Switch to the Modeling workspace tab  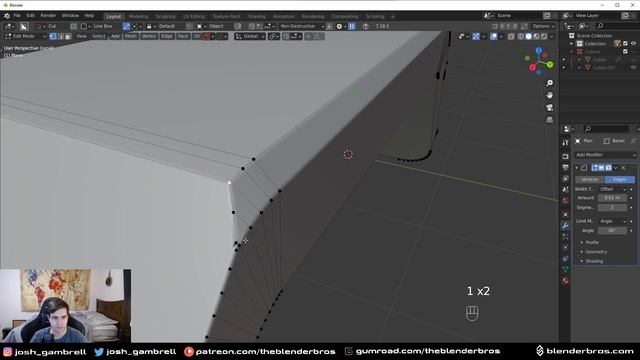tap(138, 16)
